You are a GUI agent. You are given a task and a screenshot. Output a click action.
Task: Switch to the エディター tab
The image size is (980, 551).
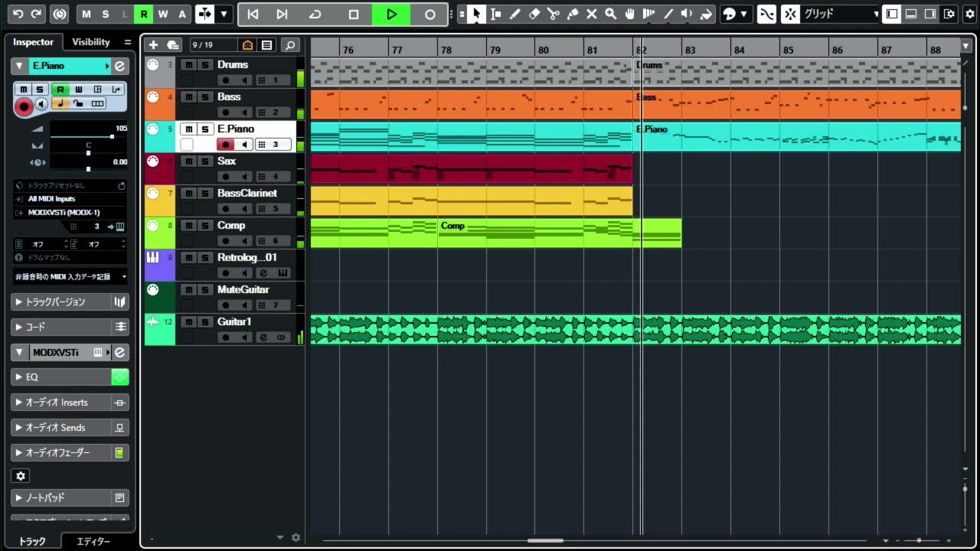(x=93, y=541)
